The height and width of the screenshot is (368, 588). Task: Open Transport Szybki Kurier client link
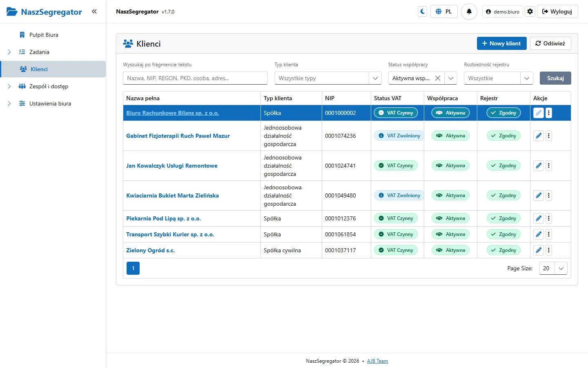[x=170, y=234]
